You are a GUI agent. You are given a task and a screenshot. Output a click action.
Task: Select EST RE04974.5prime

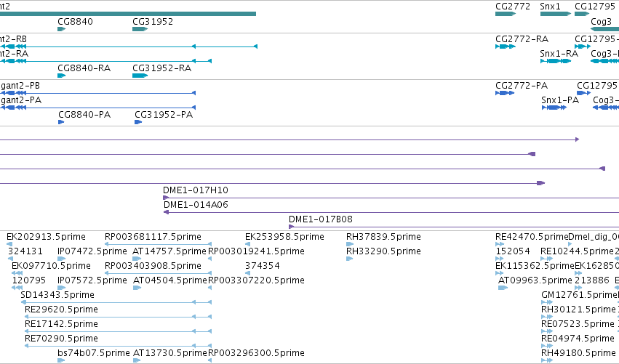click(578, 339)
